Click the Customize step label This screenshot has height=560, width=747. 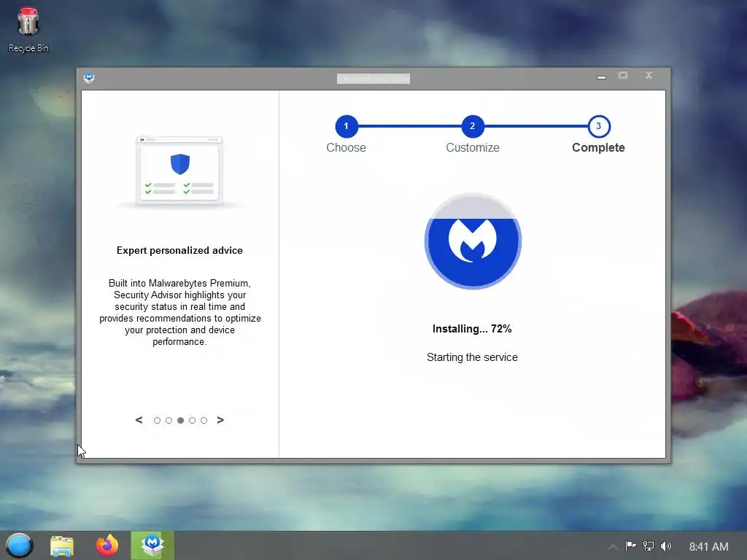pyautogui.click(x=473, y=147)
